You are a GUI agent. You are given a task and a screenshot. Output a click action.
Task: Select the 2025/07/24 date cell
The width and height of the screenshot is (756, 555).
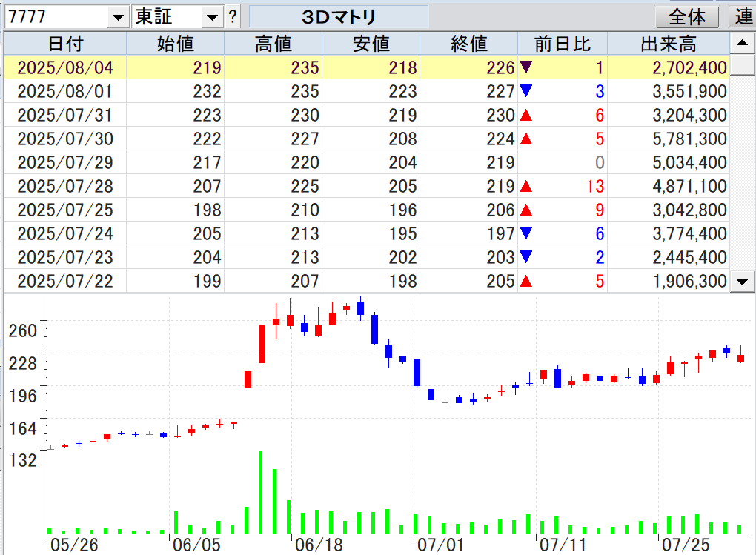click(65, 233)
